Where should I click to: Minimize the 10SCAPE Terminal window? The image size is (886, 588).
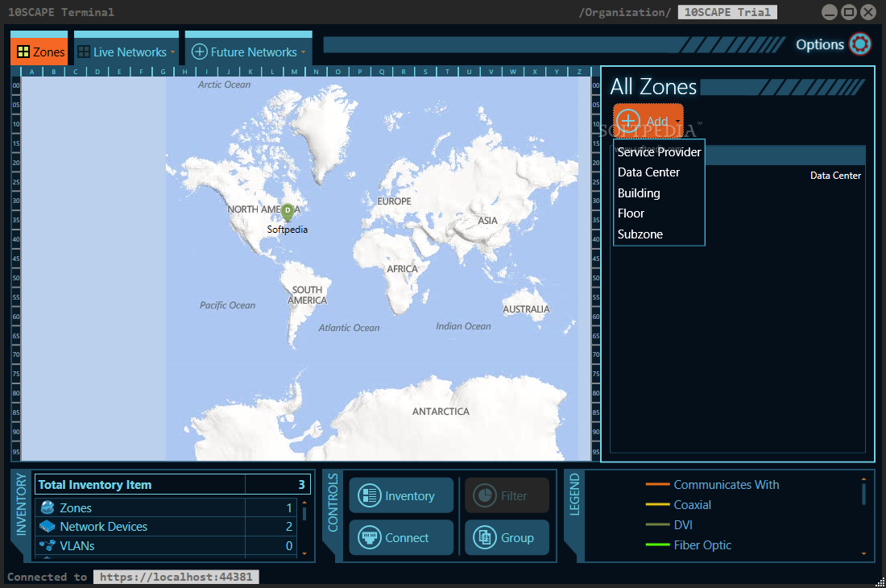(829, 12)
